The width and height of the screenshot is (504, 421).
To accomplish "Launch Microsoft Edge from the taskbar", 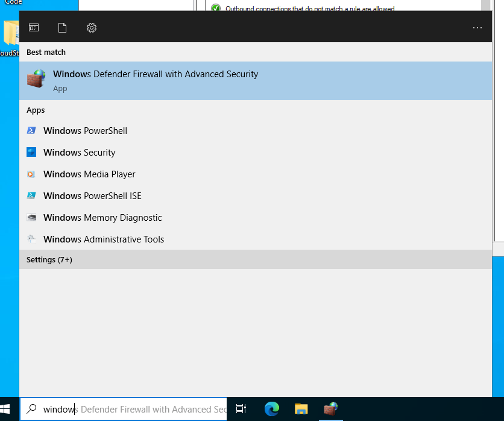I will click(x=272, y=409).
